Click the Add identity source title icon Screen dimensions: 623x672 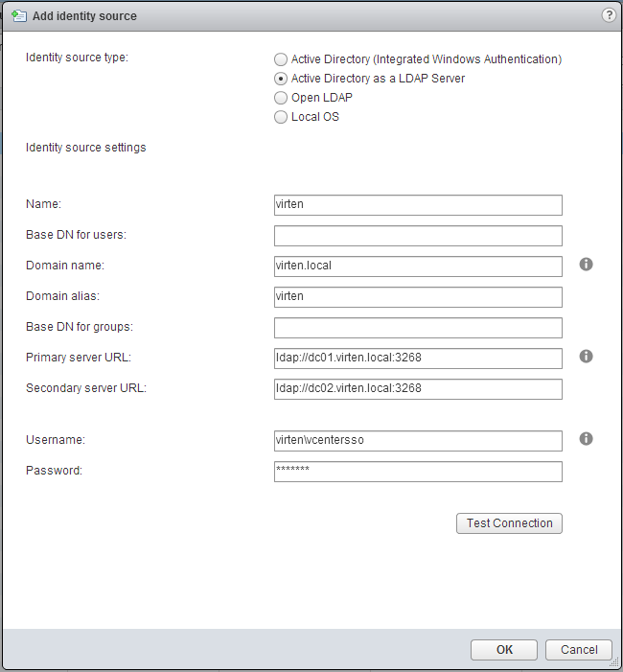click(x=19, y=16)
